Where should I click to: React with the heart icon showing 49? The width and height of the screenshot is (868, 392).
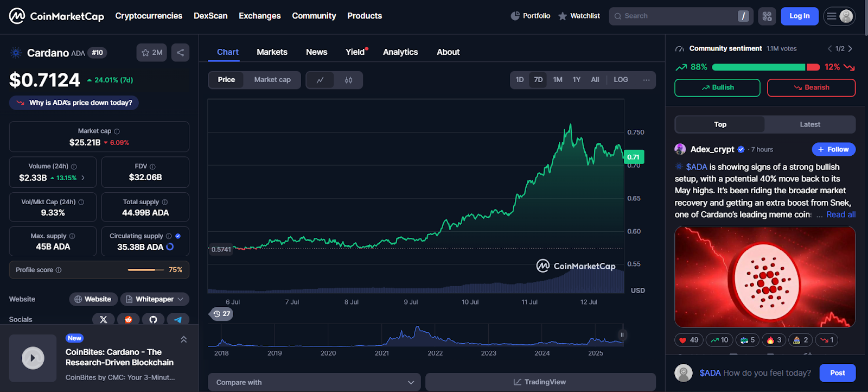(x=689, y=340)
